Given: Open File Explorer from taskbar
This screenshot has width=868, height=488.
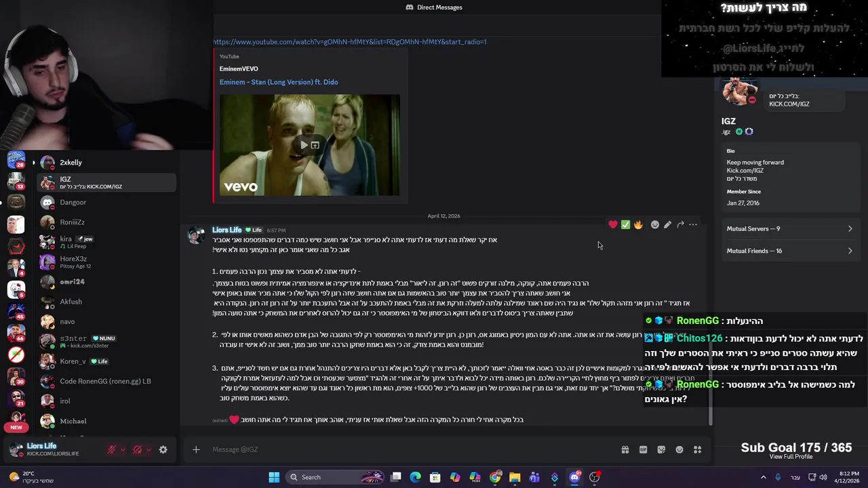Looking at the screenshot, I should click(x=515, y=477).
